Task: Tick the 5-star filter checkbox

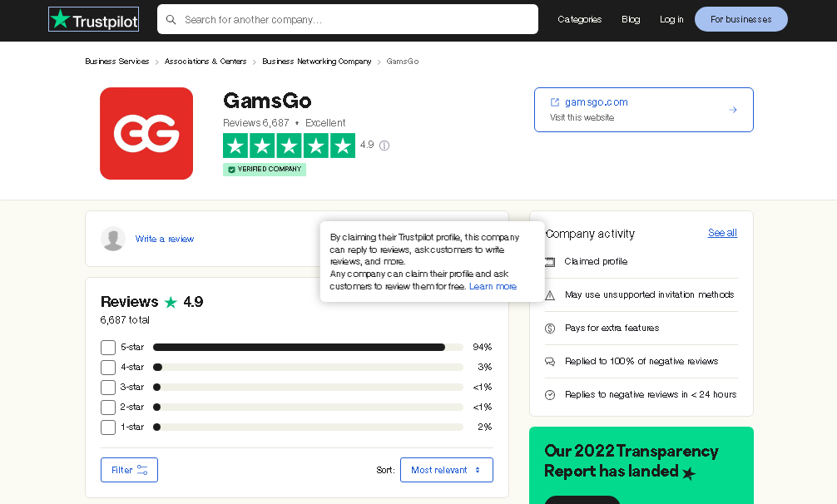Action: (x=108, y=348)
